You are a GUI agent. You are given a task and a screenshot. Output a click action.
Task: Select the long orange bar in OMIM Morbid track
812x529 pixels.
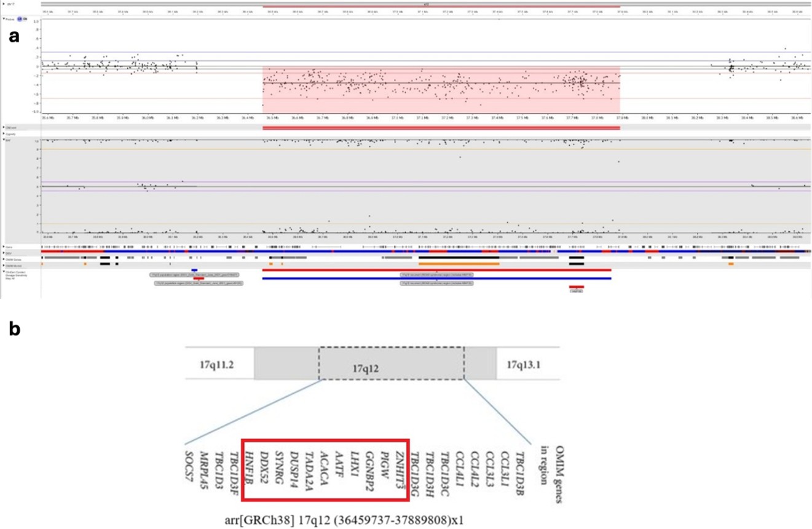click(x=459, y=263)
